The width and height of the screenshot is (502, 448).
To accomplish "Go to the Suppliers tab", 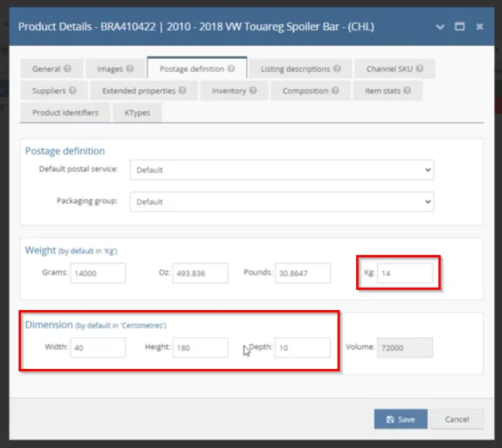I will click(x=54, y=91).
